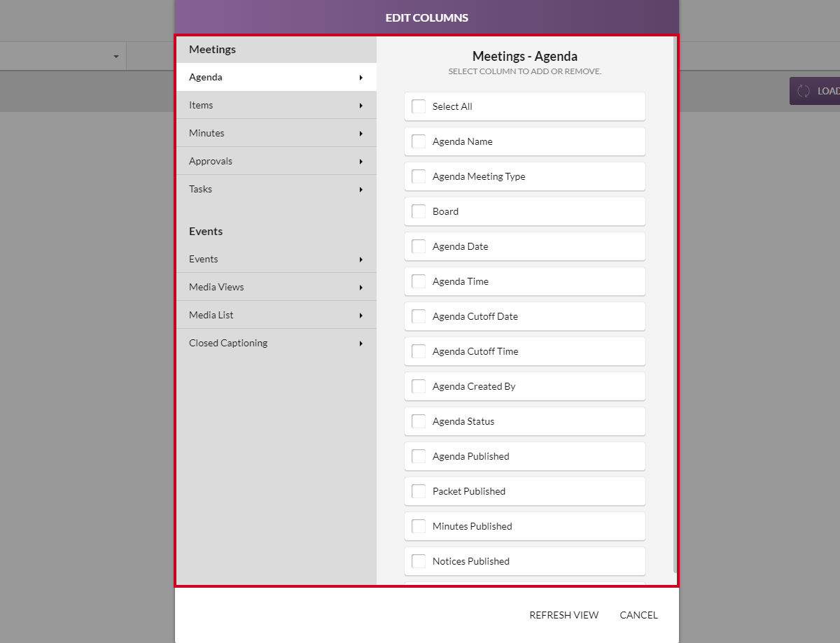840x643 pixels.
Task: Open the Media Views category
Action: click(276, 287)
